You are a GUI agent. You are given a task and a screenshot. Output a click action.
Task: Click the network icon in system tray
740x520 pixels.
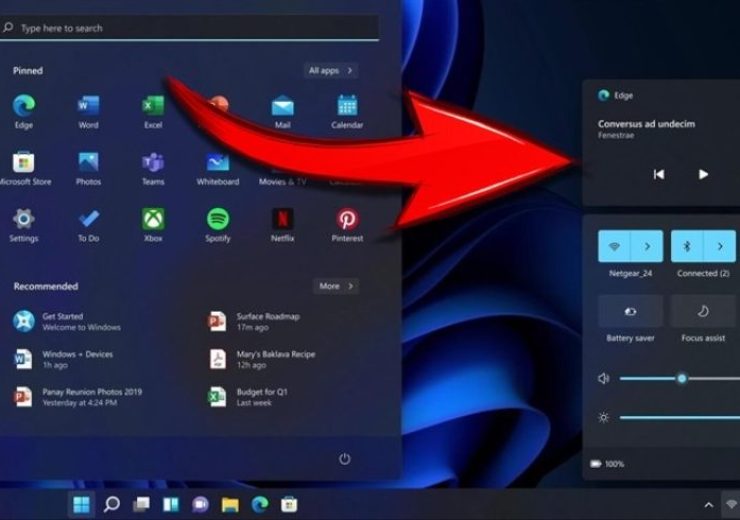(732, 505)
